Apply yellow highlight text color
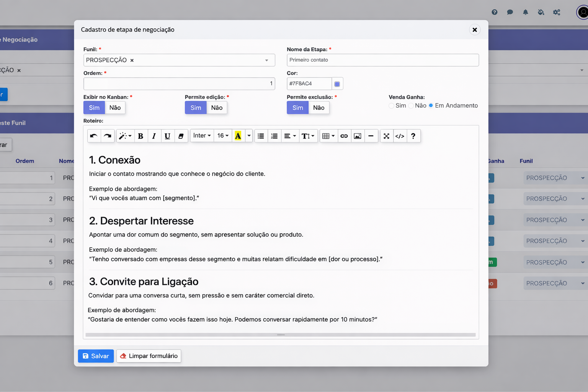Viewport: 588px width, 392px height. [x=238, y=136]
